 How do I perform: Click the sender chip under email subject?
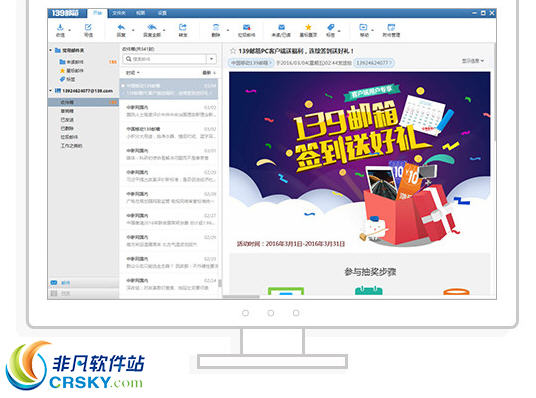250,63
